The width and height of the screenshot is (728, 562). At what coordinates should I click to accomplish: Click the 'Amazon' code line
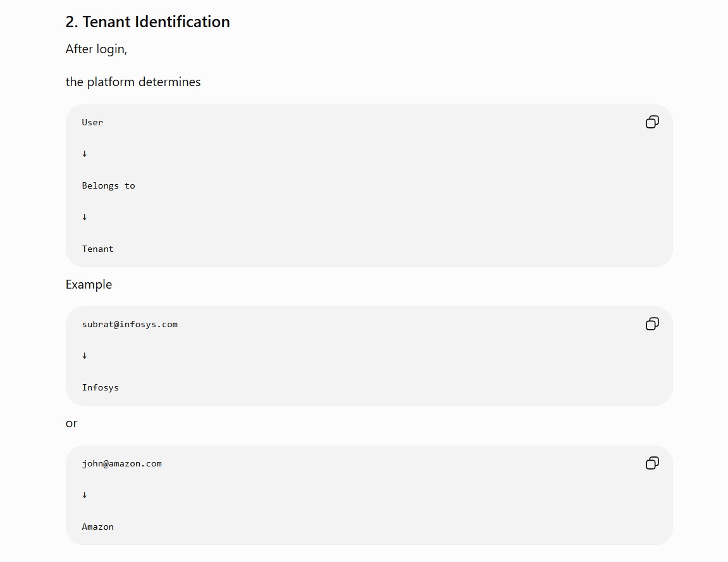coord(97,527)
